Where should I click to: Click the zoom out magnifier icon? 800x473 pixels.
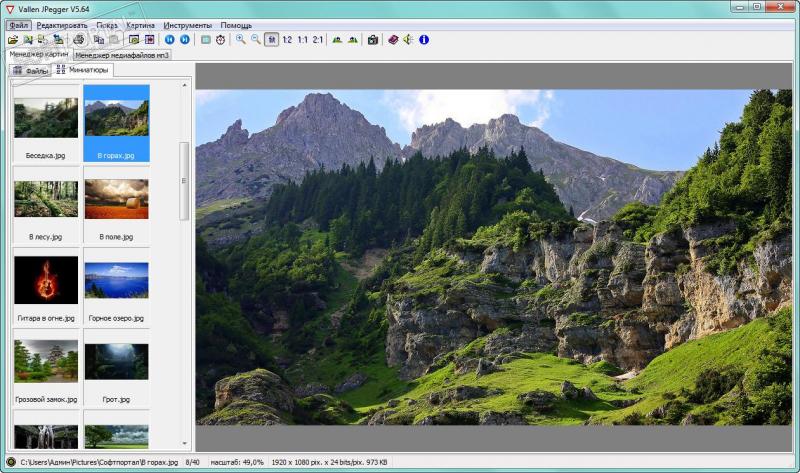click(x=256, y=40)
